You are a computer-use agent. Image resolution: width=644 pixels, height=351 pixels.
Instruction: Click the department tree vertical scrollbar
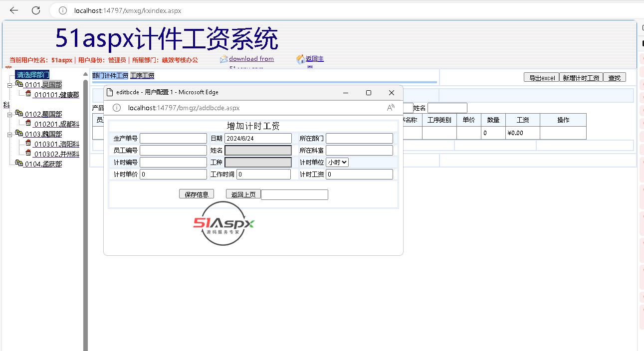[85, 209]
